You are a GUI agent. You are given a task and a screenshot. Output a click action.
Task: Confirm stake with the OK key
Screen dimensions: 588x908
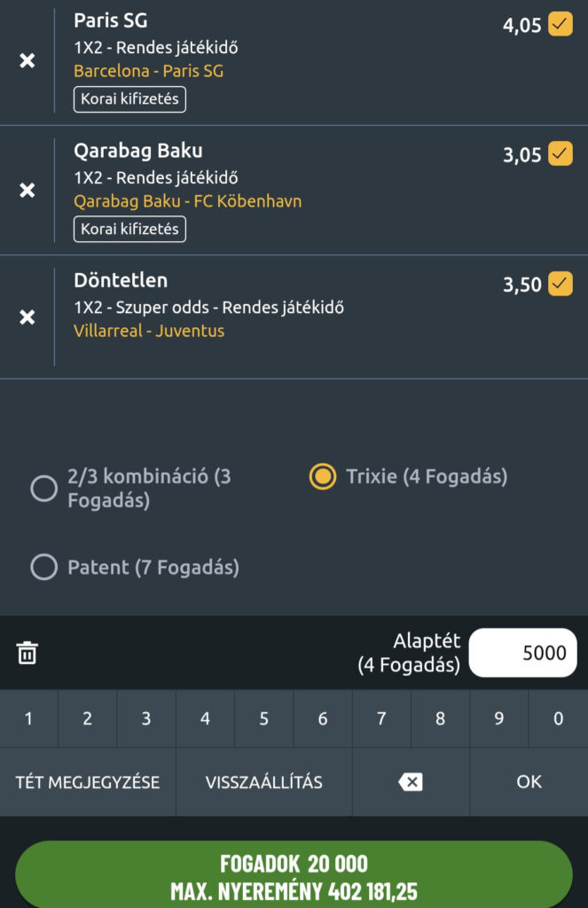click(529, 782)
